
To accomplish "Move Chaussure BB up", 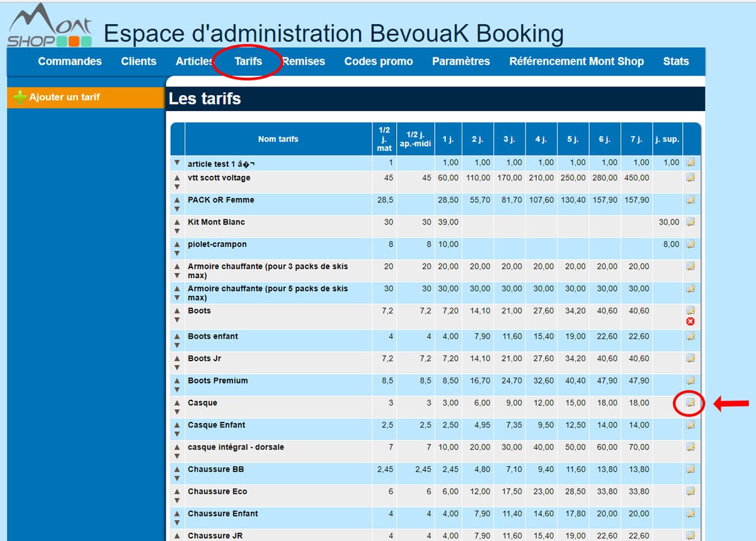I will coord(177,470).
